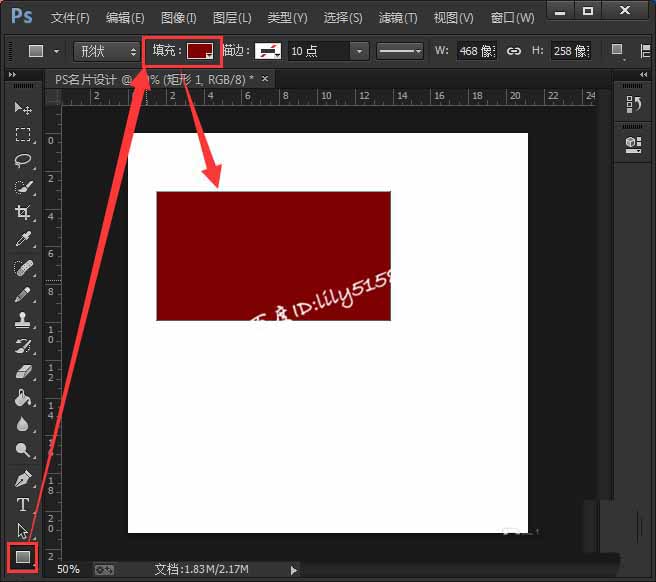This screenshot has height=582, width=656.
Task: Select the Crop tool
Action: (x=22, y=213)
